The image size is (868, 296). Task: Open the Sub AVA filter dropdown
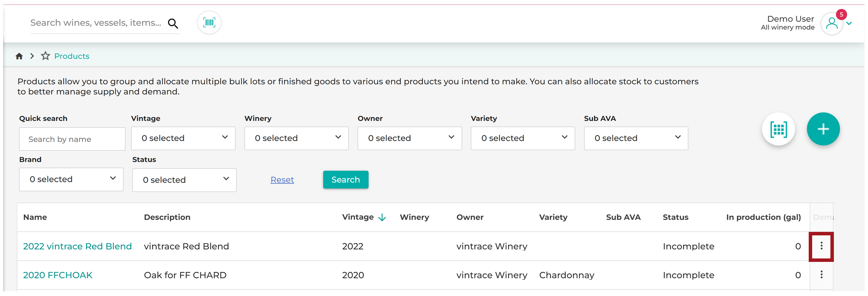(636, 139)
